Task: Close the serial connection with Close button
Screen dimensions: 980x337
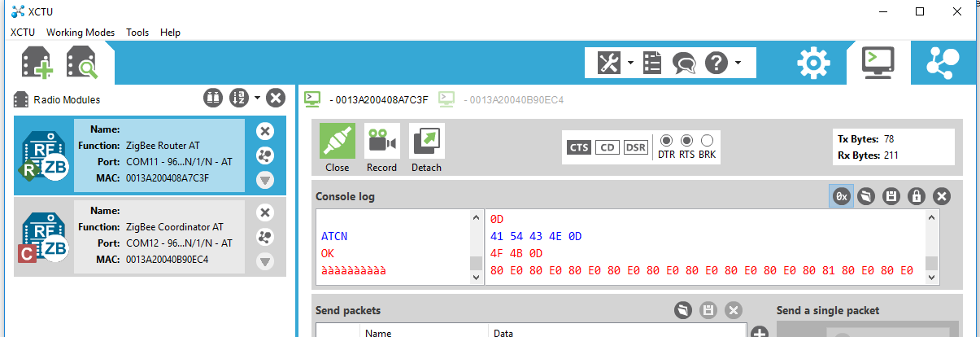Action: pyautogui.click(x=337, y=148)
